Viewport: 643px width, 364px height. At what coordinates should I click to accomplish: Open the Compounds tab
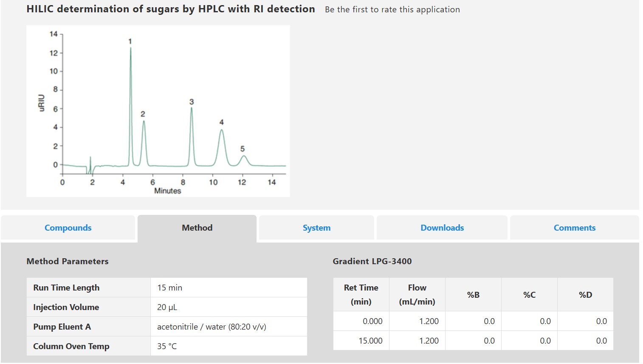tap(68, 228)
